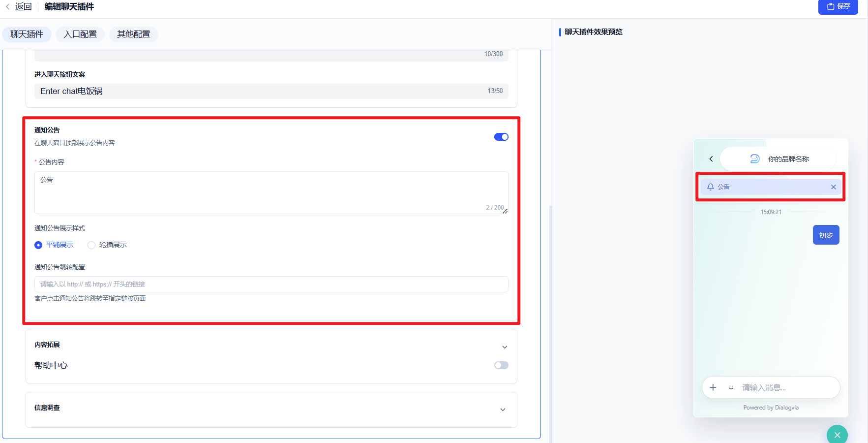
Task: Save the chat plugin with 保存
Action: point(838,6)
